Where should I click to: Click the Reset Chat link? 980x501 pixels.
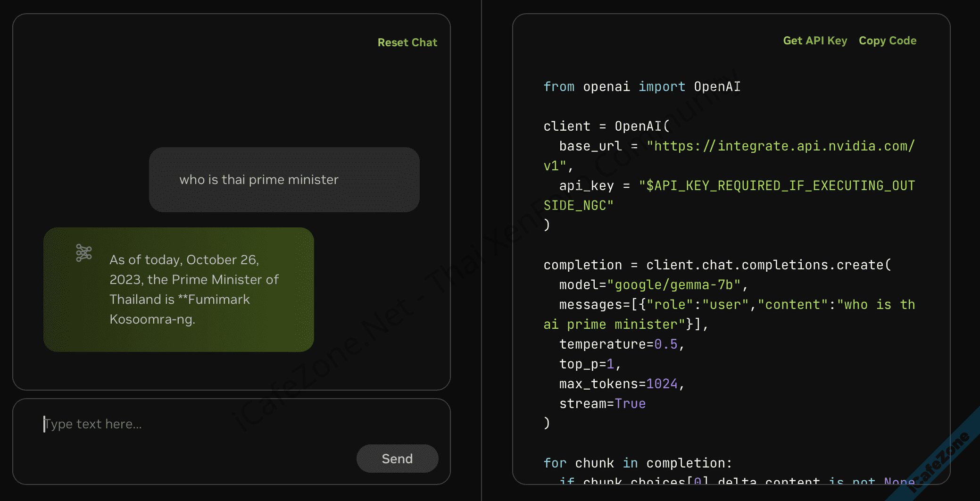(407, 42)
